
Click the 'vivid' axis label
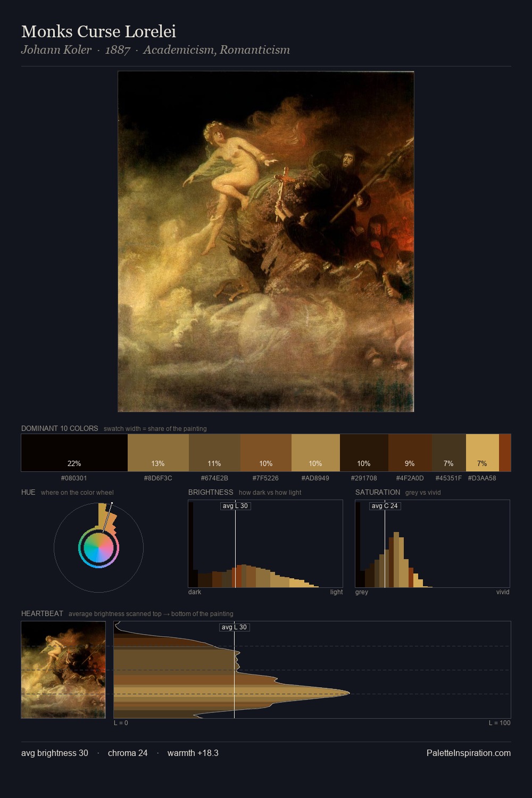pyautogui.click(x=503, y=592)
